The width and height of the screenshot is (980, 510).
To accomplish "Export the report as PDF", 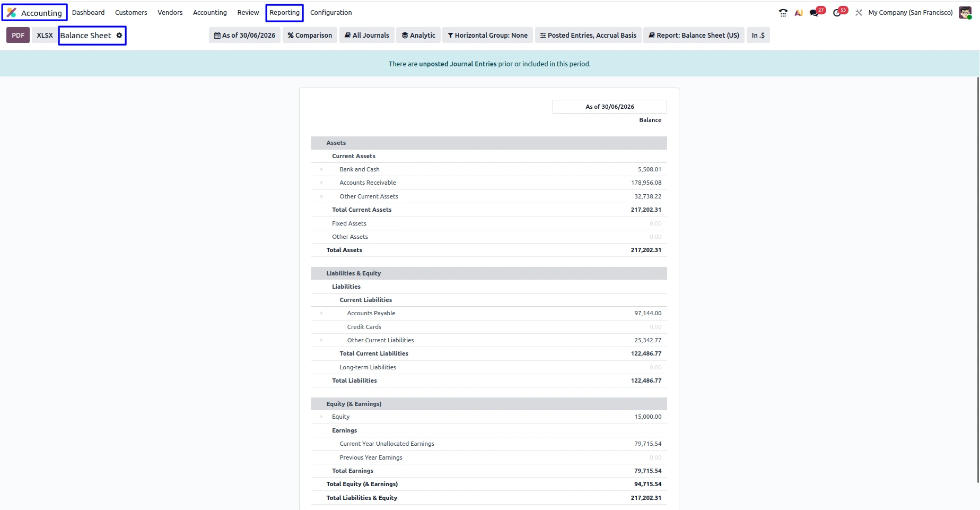I will [18, 36].
